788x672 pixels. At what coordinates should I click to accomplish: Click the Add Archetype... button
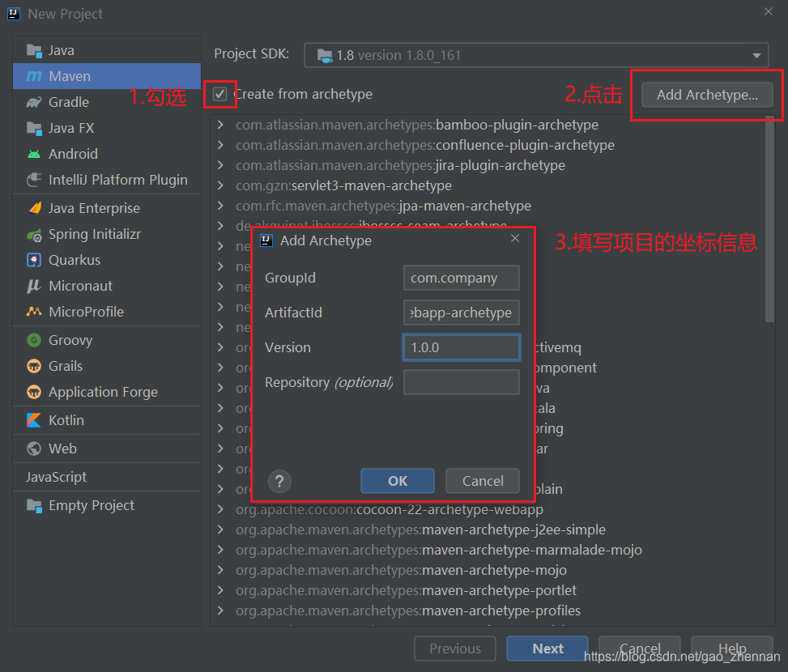pyautogui.click(x=707, y=95)
